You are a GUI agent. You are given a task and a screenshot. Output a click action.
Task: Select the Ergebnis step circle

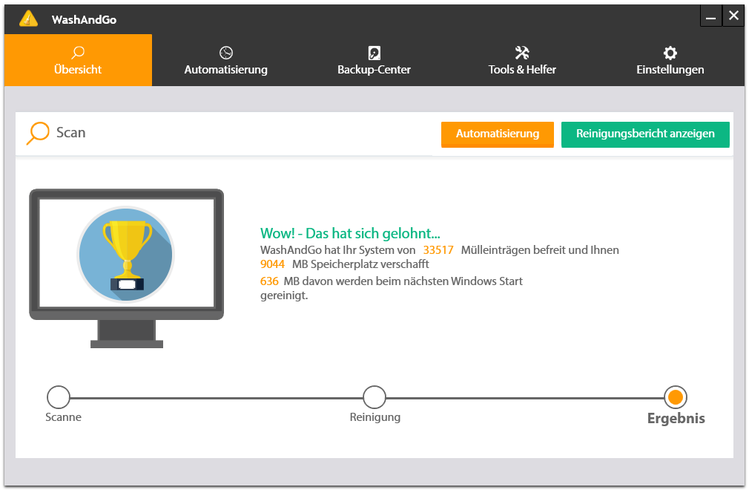(x=675, y=397)
